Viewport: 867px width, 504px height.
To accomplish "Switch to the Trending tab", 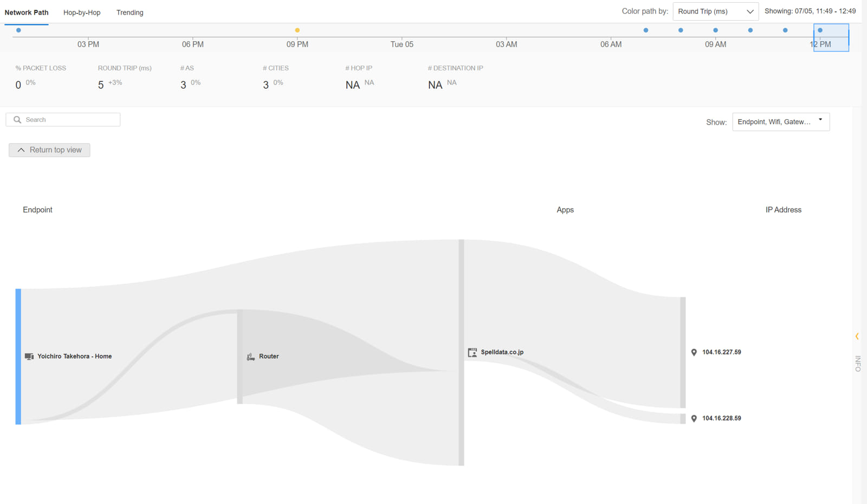I will tap(130, 12).
